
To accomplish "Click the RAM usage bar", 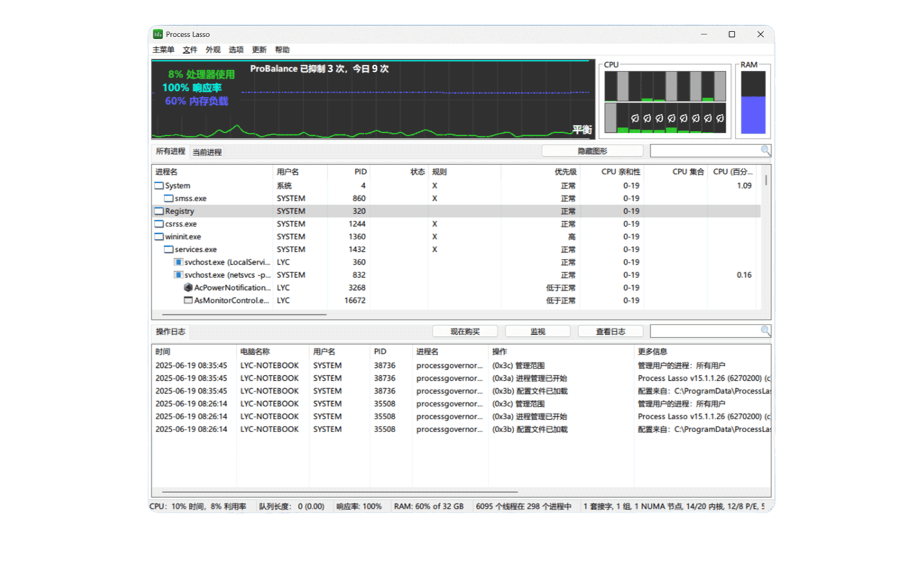I will (x=753, y=102).
